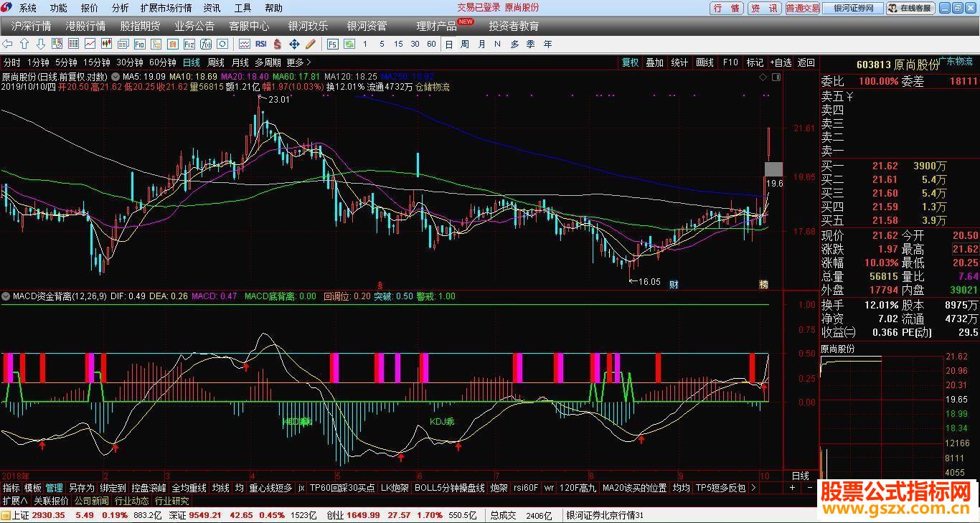Image resolution: width=980 pixels, height=523 pixels.
Task: Click the 603813 stock code header
Action: [x=874, y=65]
